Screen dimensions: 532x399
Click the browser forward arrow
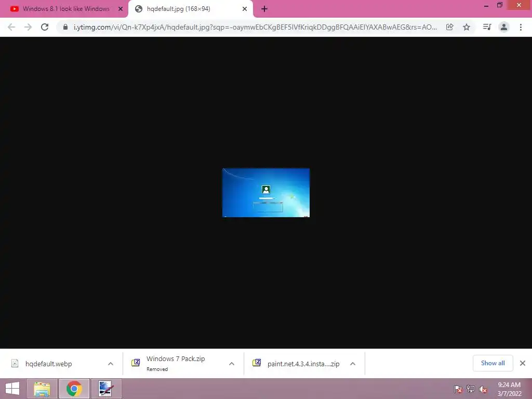point(28,27)
